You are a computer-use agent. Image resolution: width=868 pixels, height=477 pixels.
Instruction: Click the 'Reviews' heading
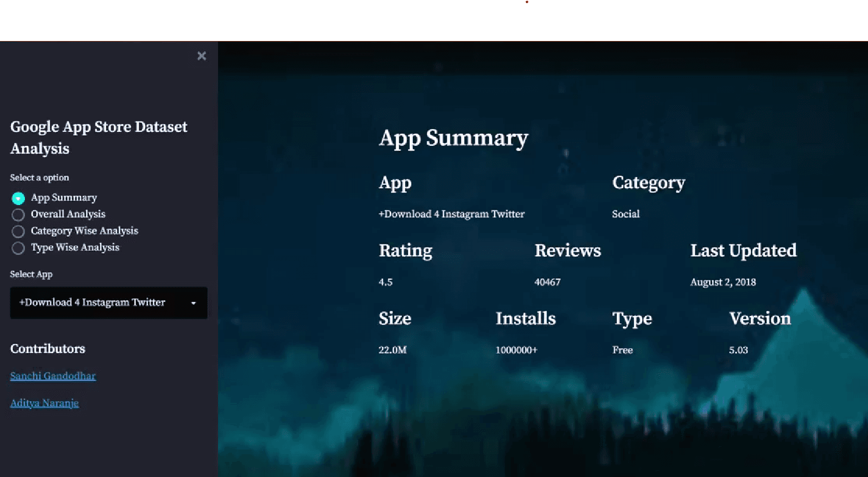point(567,251)
